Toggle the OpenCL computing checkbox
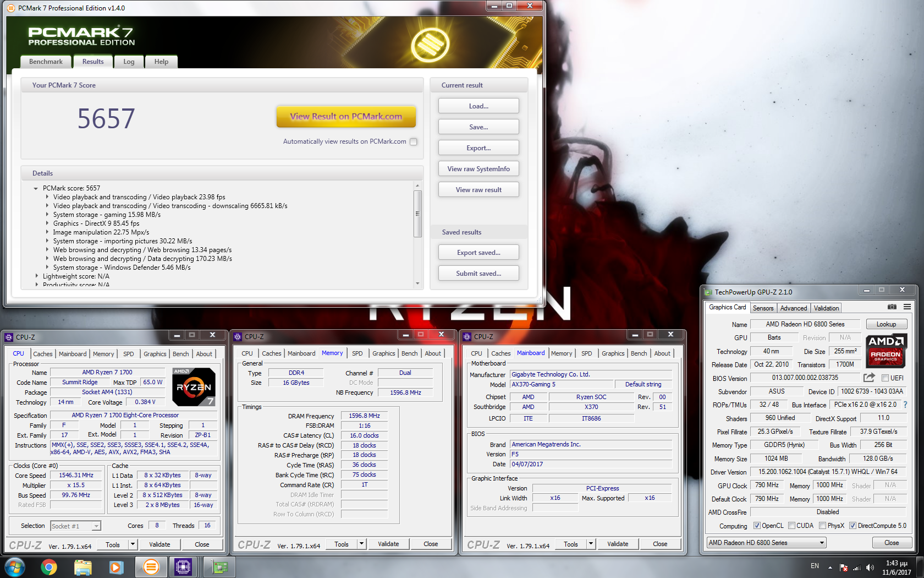Viewport: 924px width, 578px height. pos(757,526)
